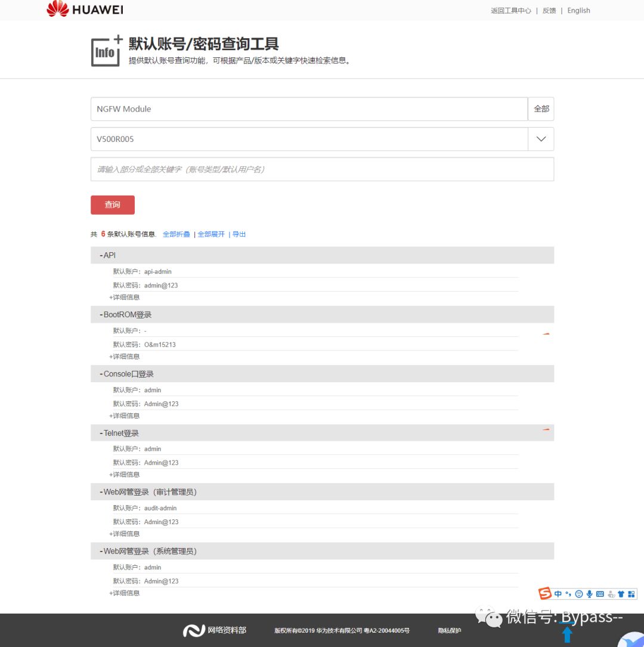This screenshot has width=644, height=647.
Task: Toggle the 中 Chinese input mode icon
Action: (558, 594)
